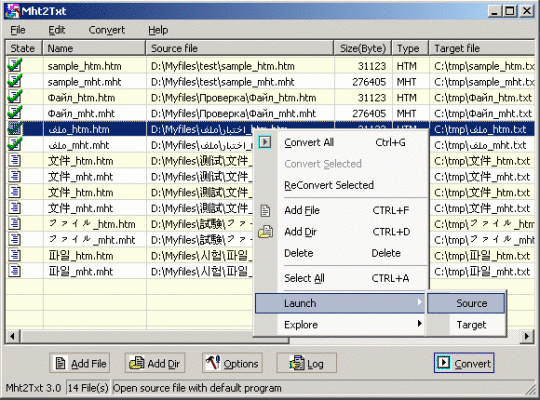Click the name cell 파일_htm.htm

click(81, 256)
